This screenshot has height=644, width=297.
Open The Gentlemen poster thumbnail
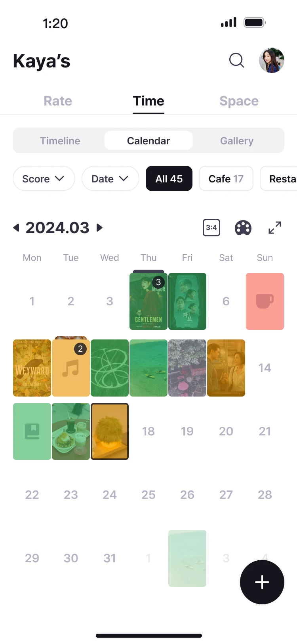(x=148, y=301)
